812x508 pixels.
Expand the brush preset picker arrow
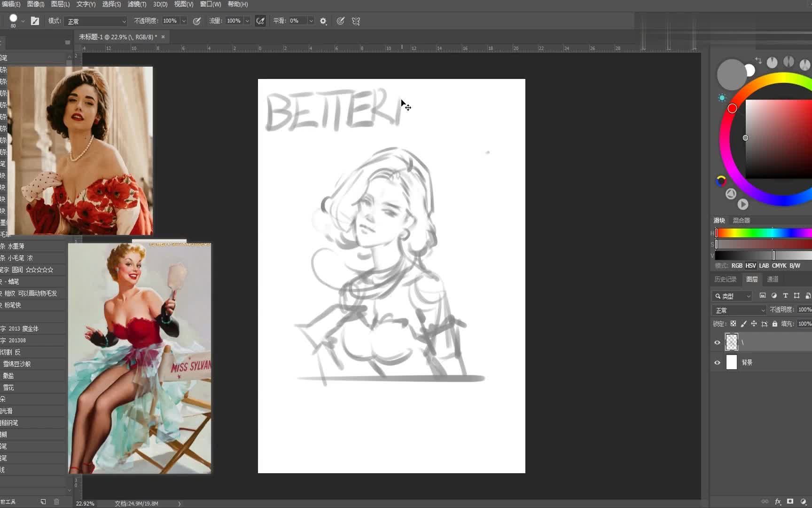23,21
